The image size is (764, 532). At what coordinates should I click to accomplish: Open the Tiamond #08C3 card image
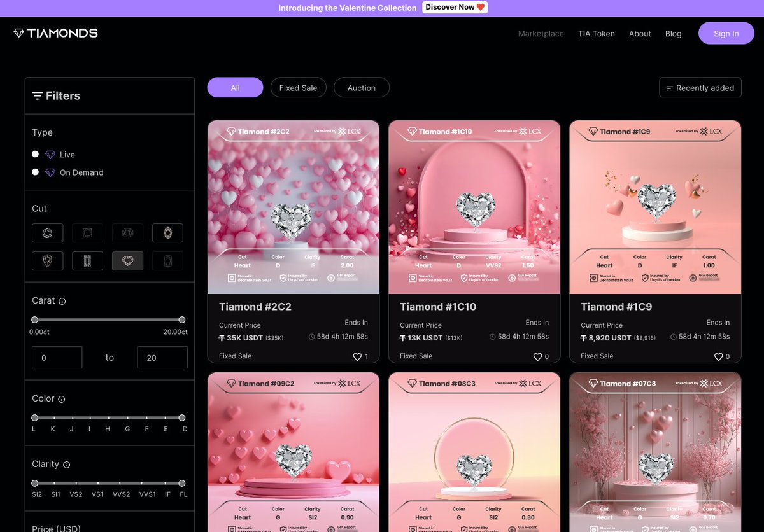pos(474,452)
